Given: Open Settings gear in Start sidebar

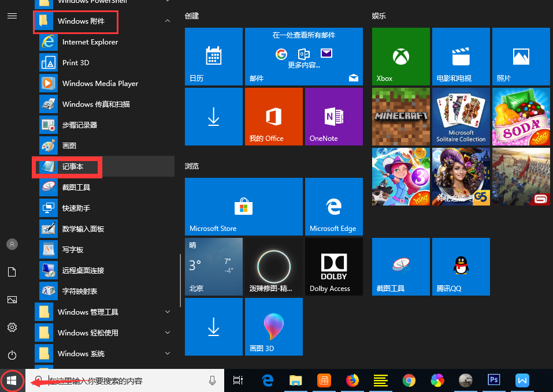Looking at the screenshot, I should (12, 327).
